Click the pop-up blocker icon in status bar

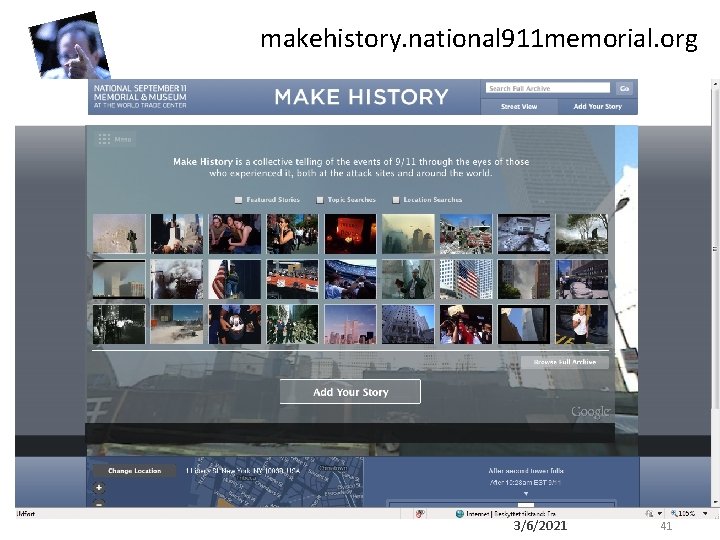click(x=419, y=514)
